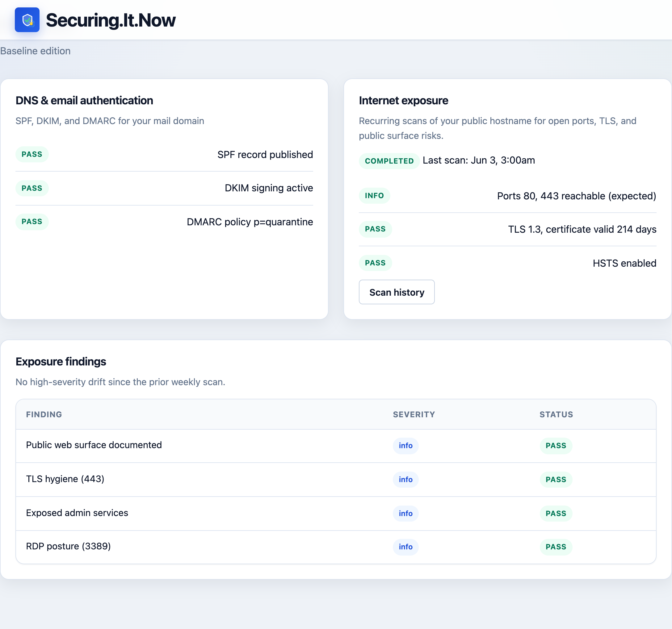Click the COMPLETED scan status badge
672x629 pixels.
click(389, 161)
